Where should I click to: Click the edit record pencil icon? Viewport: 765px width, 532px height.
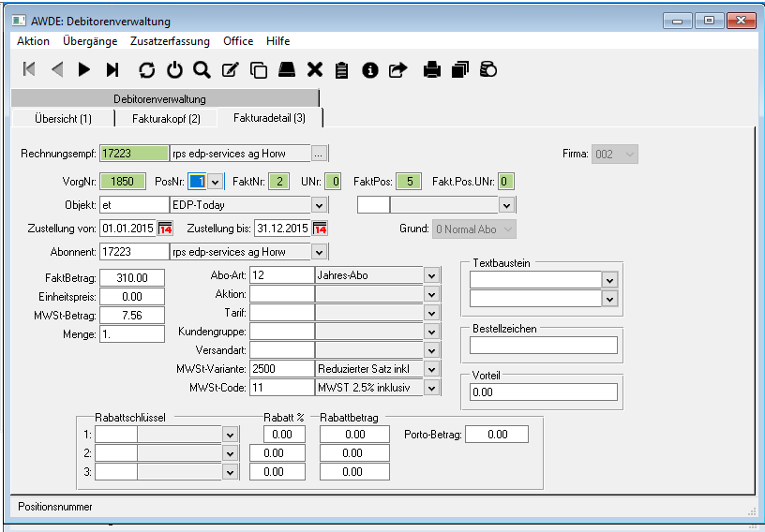coord(230,69)
